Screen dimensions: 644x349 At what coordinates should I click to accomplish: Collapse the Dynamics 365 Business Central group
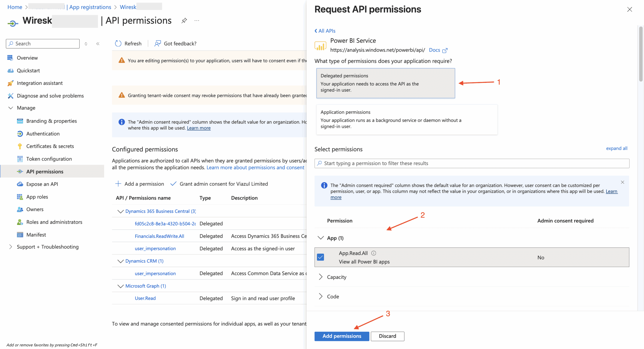120,211
